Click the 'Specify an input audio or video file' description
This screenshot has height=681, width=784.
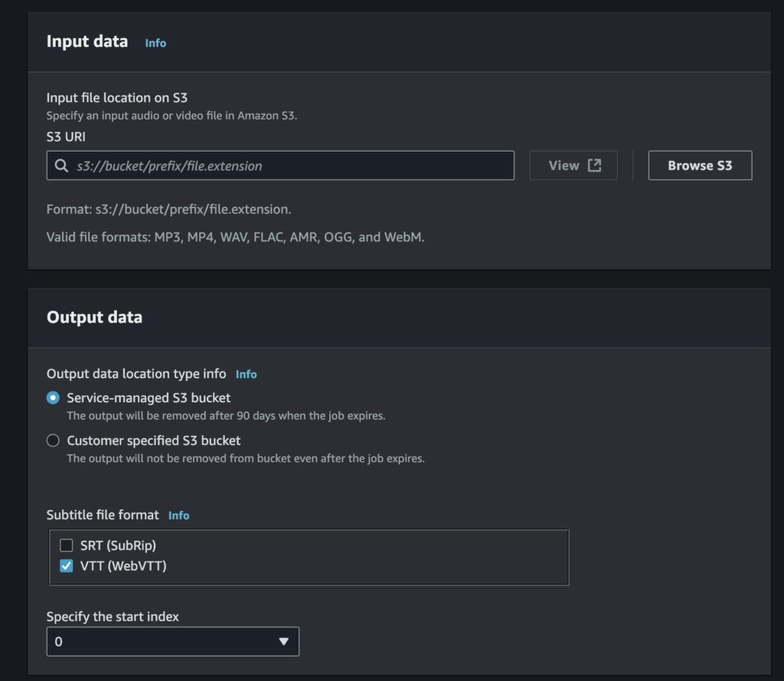click(x=172, y=116)
